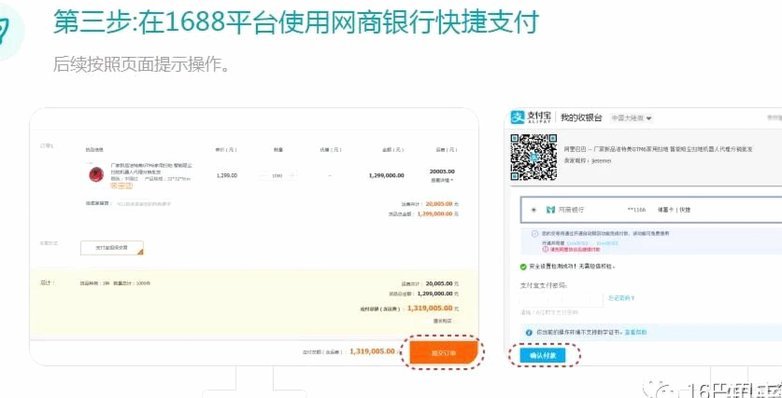Image resolution: width=782 pixels, height=398 pixels.
Task: Select the 网商银行 radio button
Action: point(534,210)
